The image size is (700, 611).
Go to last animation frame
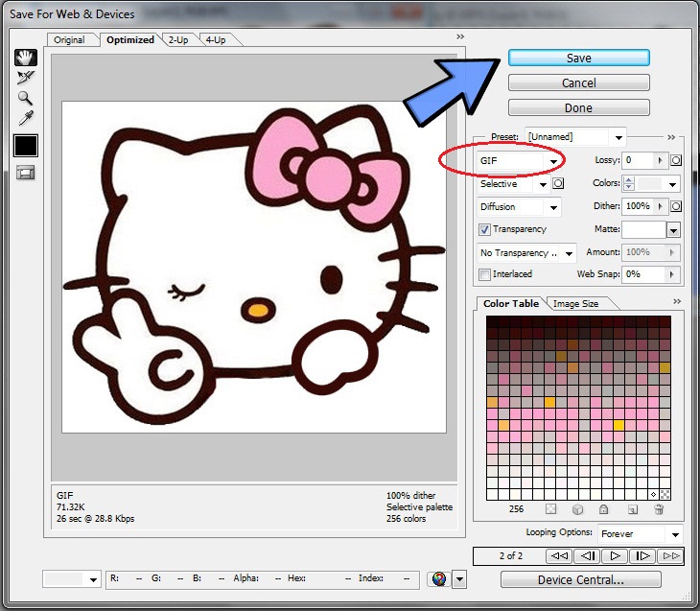pos(669,556)
